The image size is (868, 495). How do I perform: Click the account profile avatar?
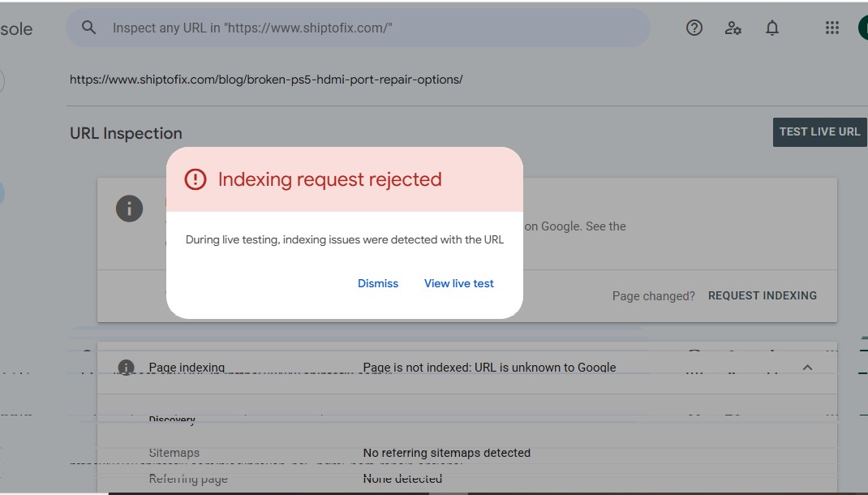coord(862,28)
